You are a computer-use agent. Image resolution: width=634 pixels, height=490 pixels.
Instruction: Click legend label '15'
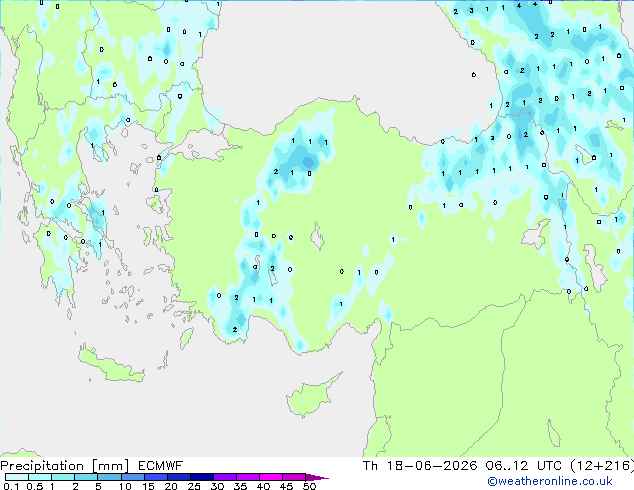(x=148, y=486)
